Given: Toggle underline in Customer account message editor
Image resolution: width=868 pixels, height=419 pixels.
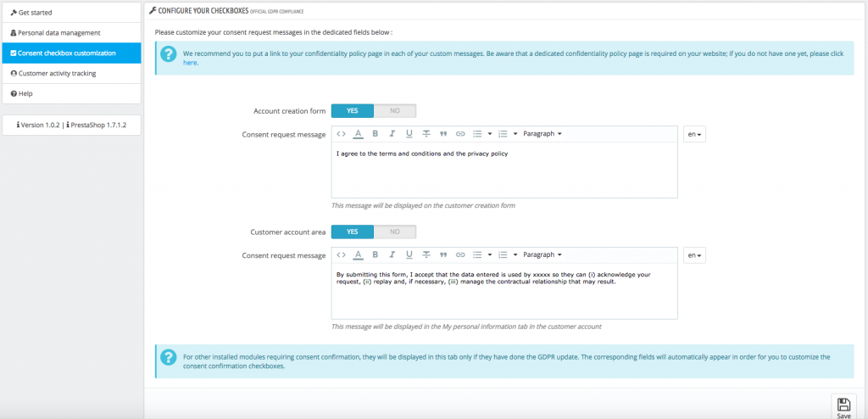Looking at the screenshot, I should tap(409, 255).
